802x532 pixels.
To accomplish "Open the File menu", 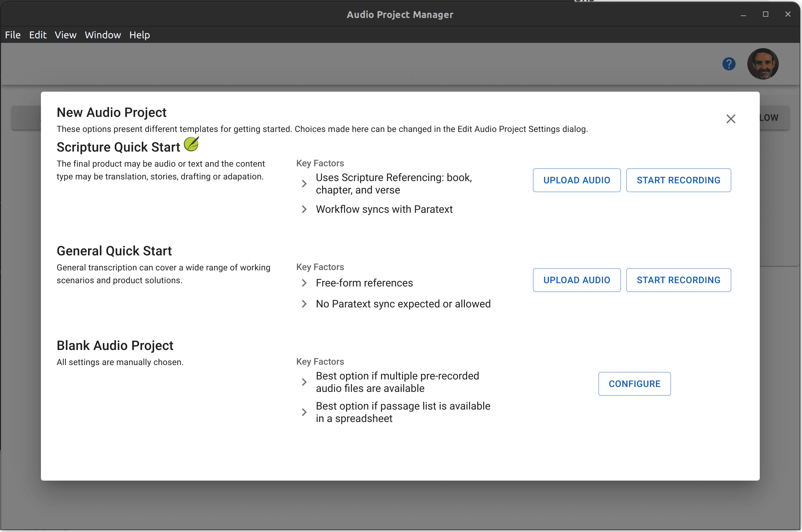I will [x=13, y=35].
